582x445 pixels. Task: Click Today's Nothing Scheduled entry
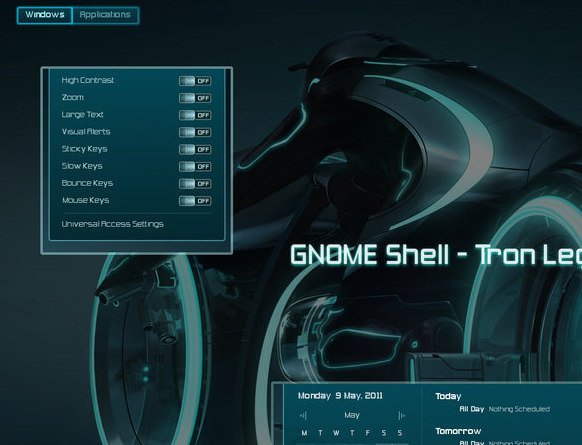pos(519,409)
